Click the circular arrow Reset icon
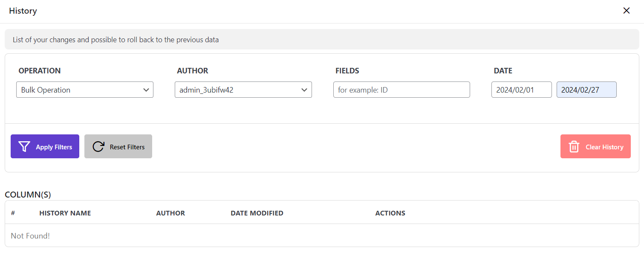Screen dimensions: 644x253 tap(98, 147)
